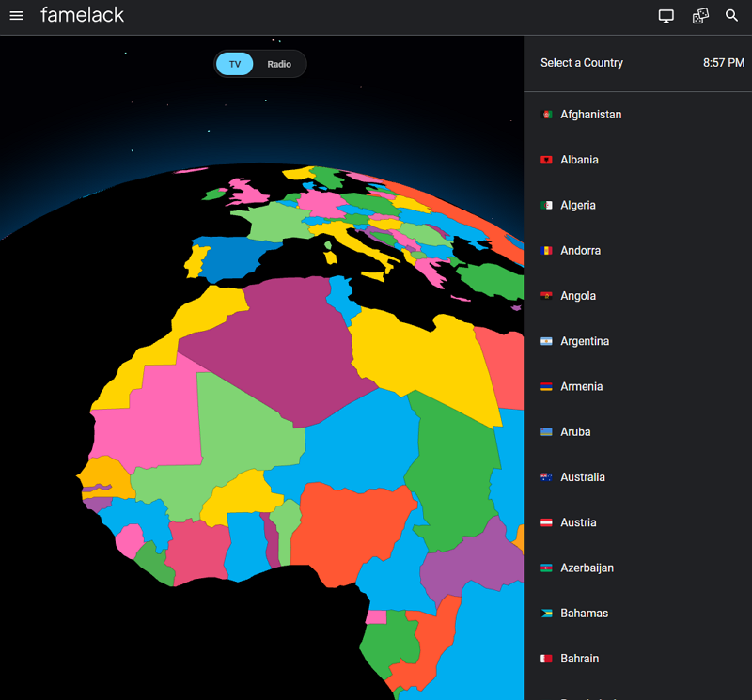Click the monitor display icon
Screen dimensions: 752x700
(x=666, y=16)
